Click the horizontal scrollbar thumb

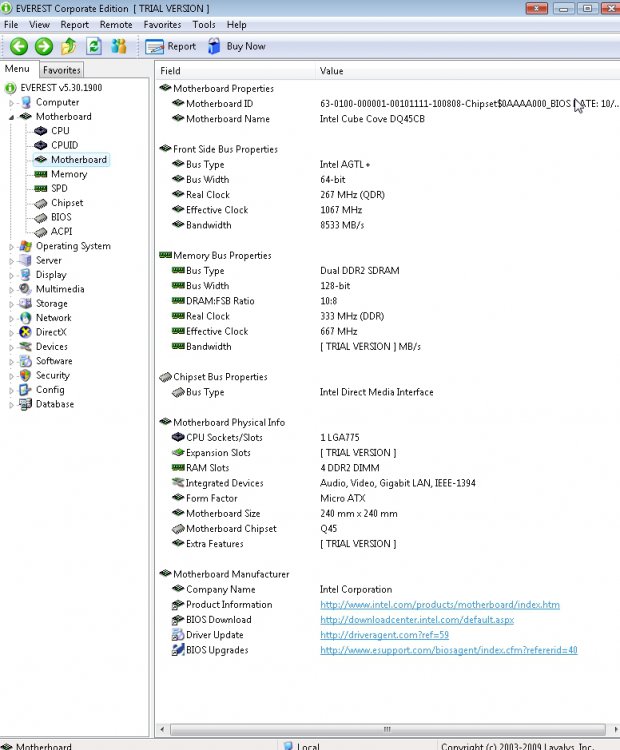tap(388, 729)
